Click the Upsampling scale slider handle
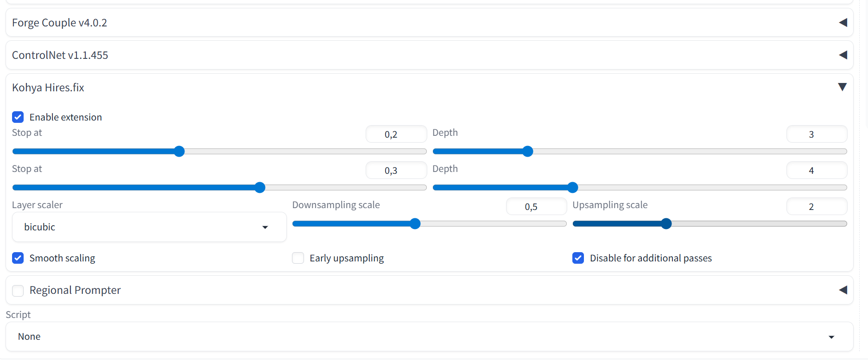 pyautogui.click(x=666, y=224)
